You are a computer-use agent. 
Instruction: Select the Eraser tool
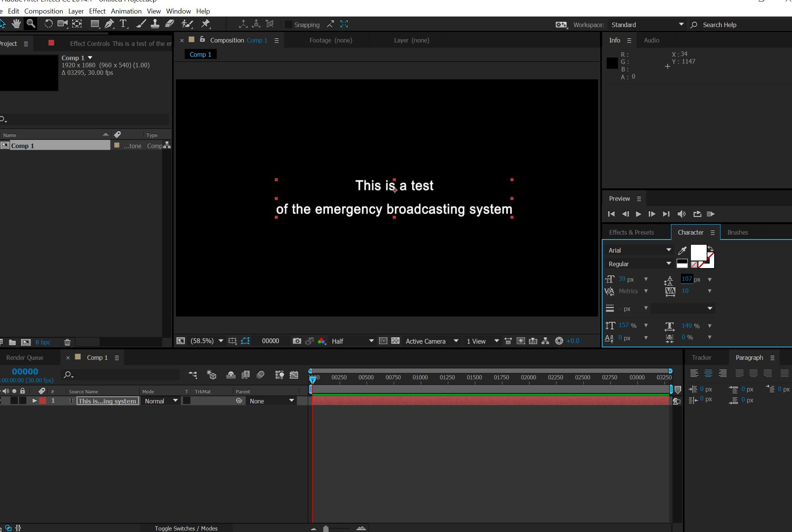(170, 24)
